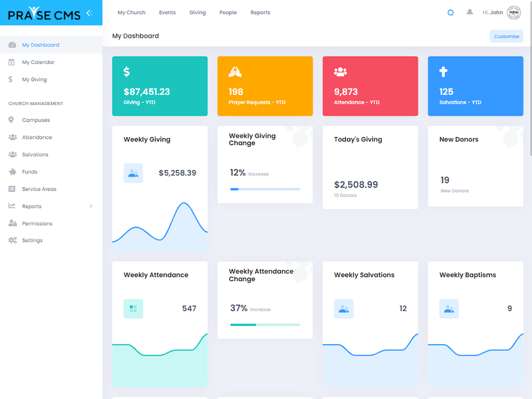Open the Funds sidebar link
The image size is (532, 399).
(x=30, y=172)
